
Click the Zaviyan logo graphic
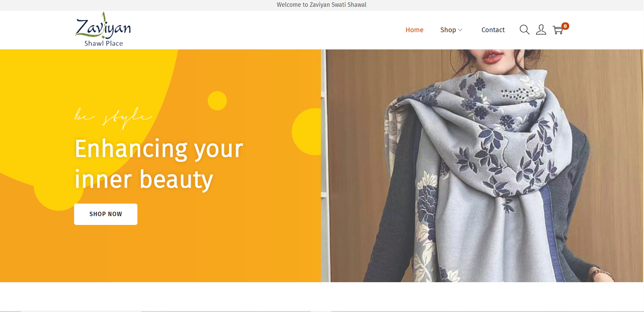click(103, 26)
